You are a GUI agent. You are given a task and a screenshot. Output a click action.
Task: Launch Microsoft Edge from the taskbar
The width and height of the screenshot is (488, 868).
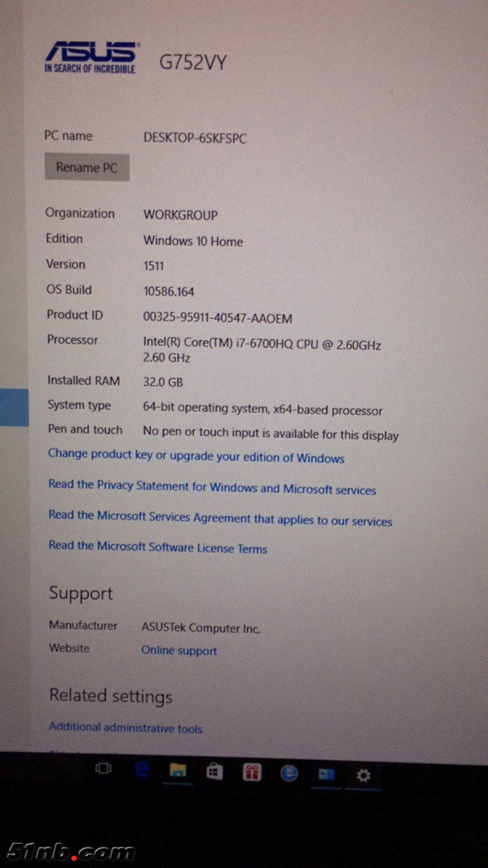coord(141,770)
